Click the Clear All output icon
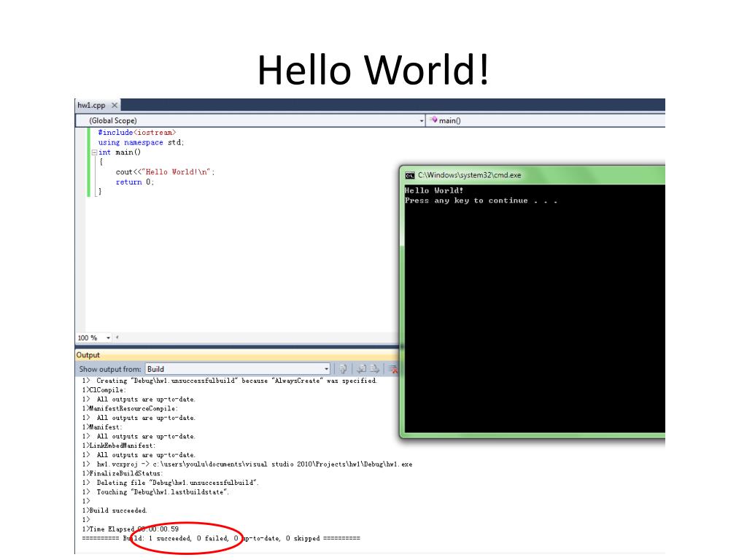The image size is (747, 560). click(x=393, y=369)
